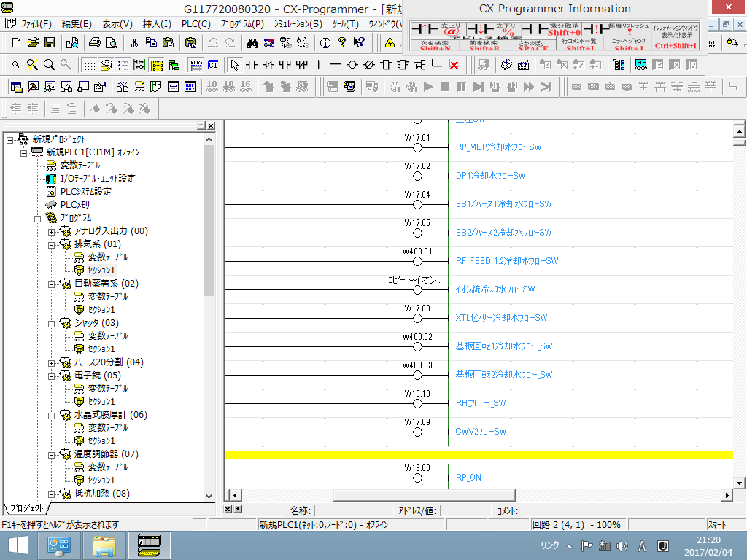Open the 挿入(I) menu
The image size is (747, 560).
coord(156,23)
